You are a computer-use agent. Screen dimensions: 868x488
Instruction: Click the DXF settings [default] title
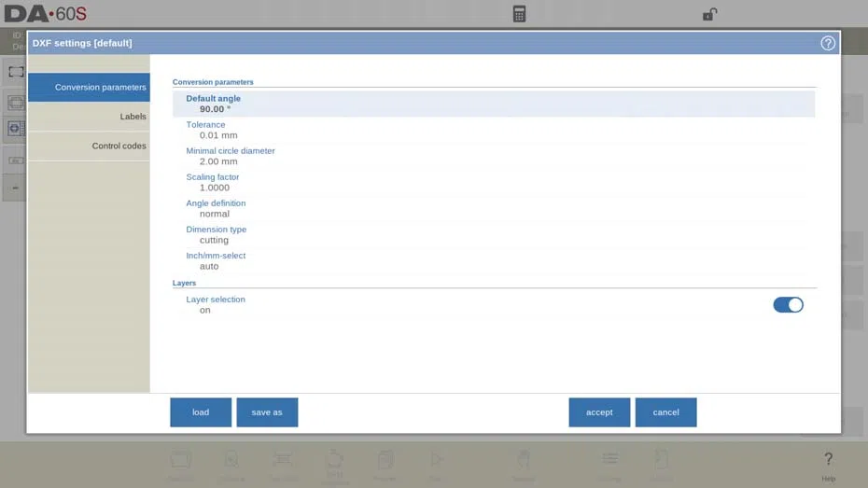(82, 43)
